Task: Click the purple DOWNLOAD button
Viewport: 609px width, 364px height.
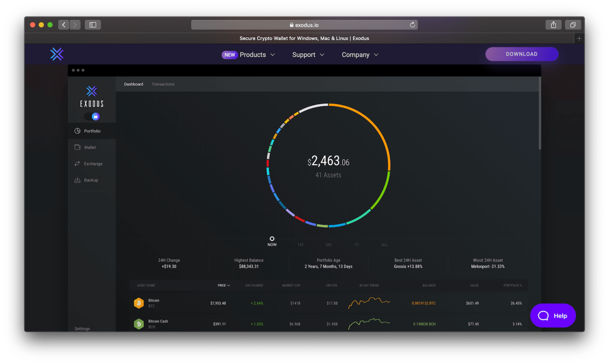Action: [522, 54]
